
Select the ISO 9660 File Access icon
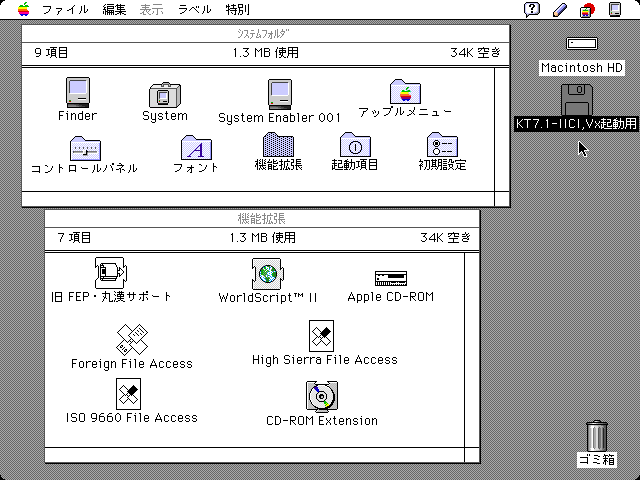tap(128, 394)
